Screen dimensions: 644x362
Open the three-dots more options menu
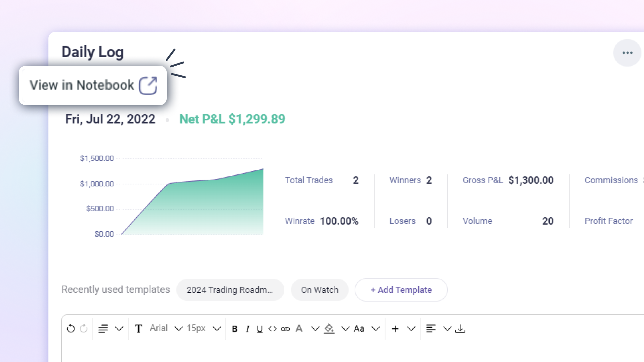click(627, 53)
